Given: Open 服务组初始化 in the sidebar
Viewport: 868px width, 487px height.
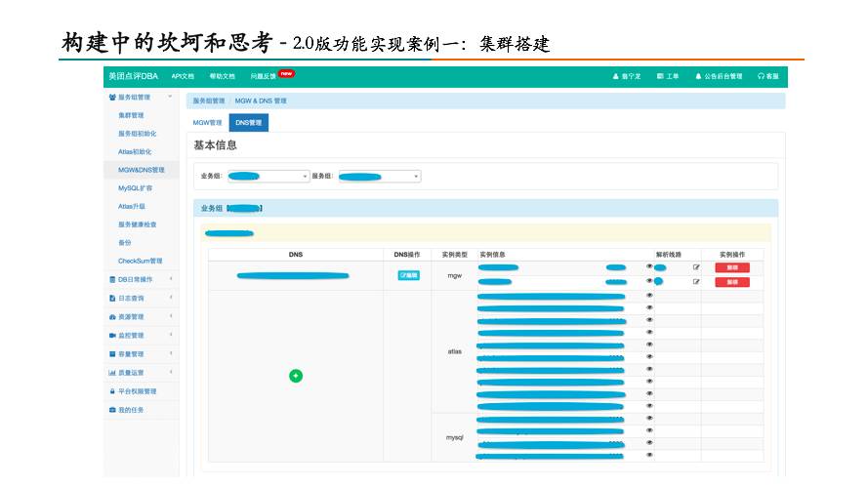Looking at the screenshot, I should (138, 134).
